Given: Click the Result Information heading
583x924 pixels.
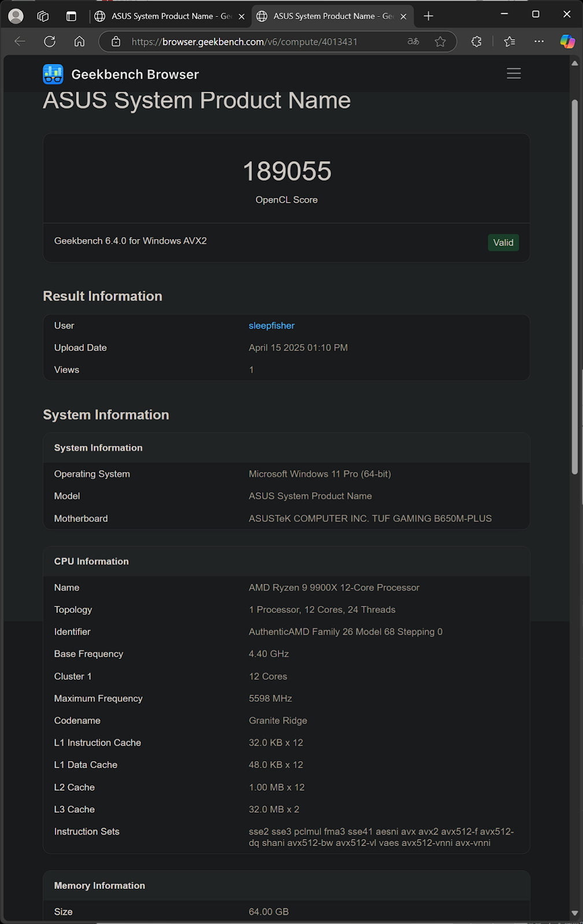Looking at the screenshot, I should pos(102,296).
